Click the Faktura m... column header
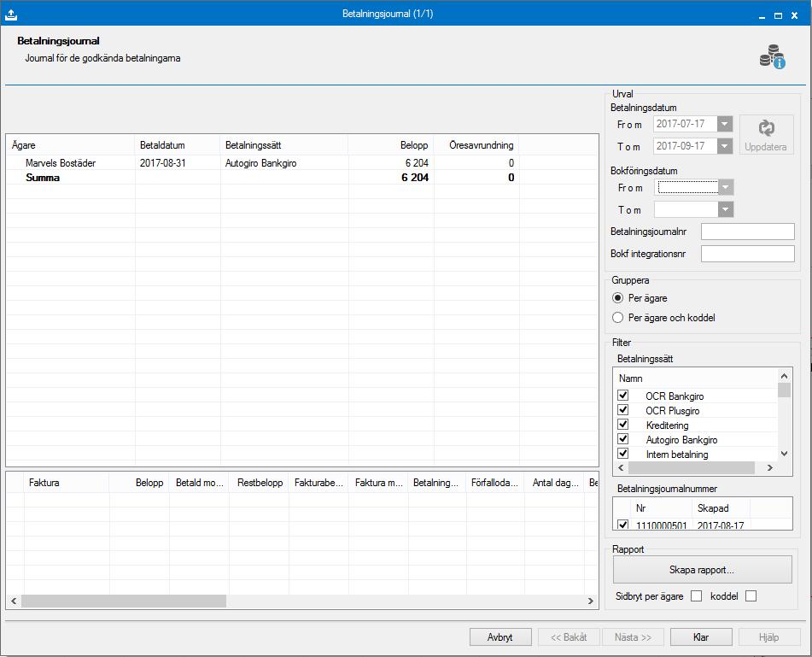Image resolution: width=812 pixels, height=657 pixels. point(378,483)
